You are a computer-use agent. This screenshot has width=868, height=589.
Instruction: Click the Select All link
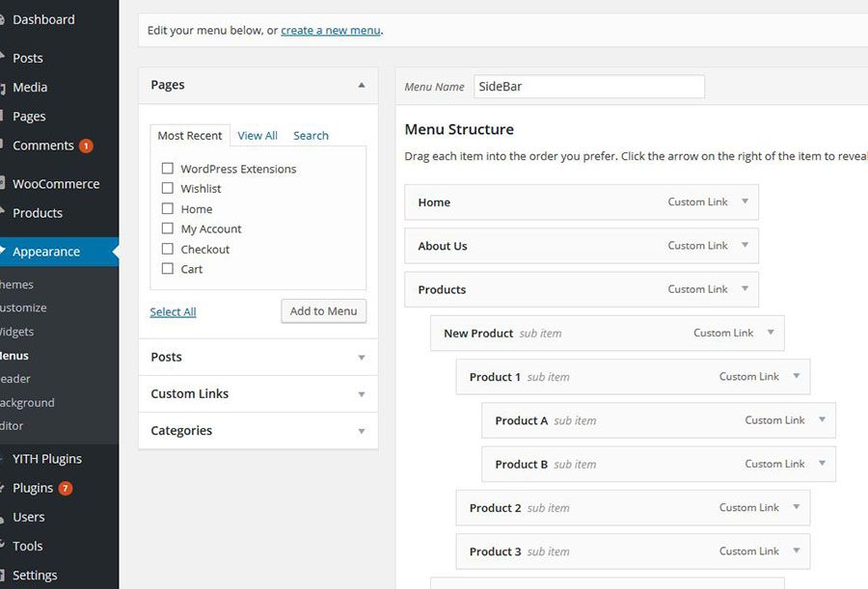pos(173,312)
